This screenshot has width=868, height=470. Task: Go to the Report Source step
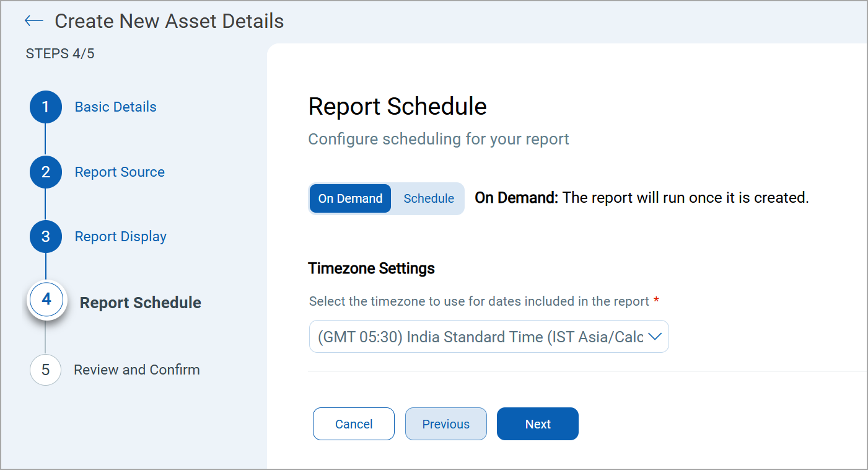120,172
